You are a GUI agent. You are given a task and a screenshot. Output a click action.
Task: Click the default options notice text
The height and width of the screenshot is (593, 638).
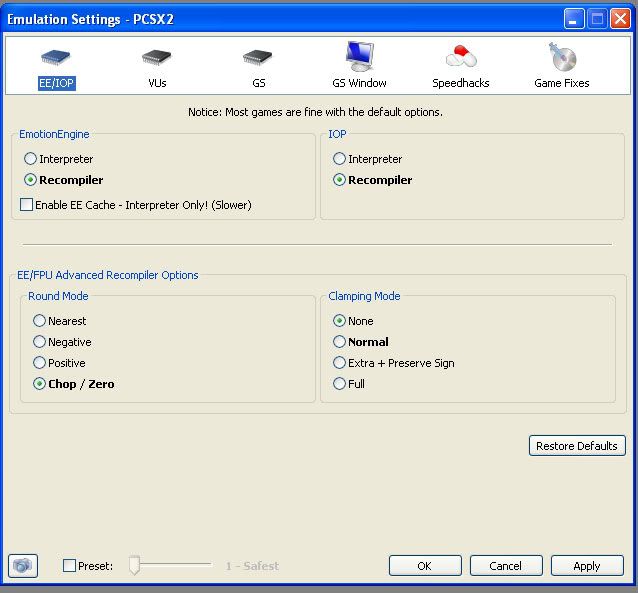tap(315, 112)
